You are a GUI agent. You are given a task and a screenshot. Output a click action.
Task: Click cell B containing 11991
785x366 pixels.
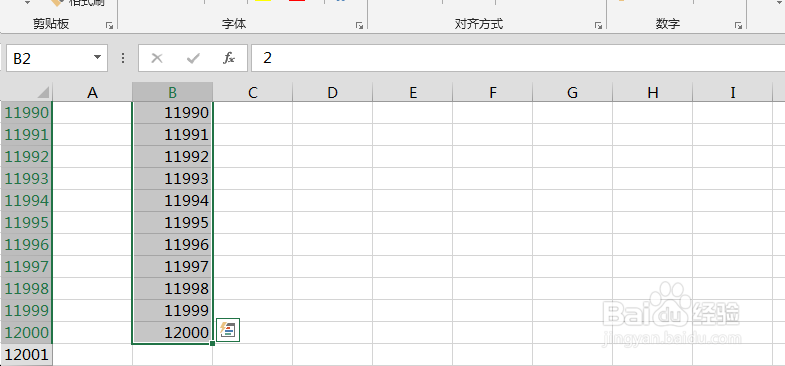coord(172,135)
